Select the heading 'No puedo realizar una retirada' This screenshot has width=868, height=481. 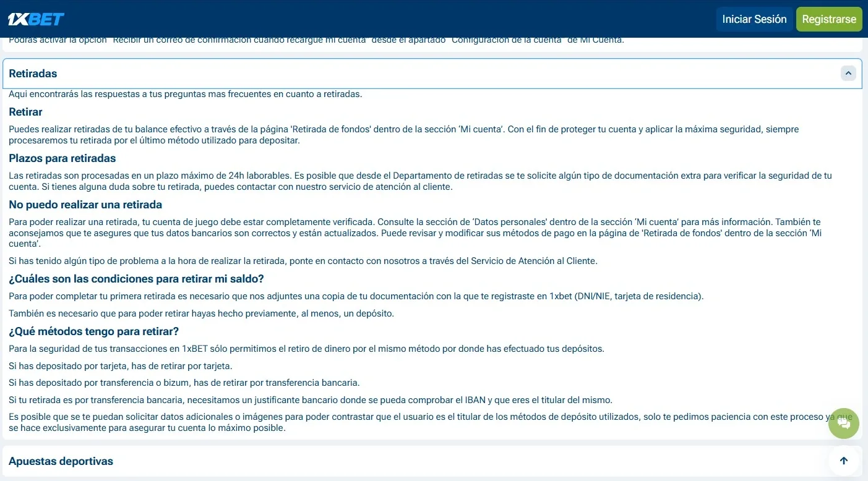(x=85, y=205)
